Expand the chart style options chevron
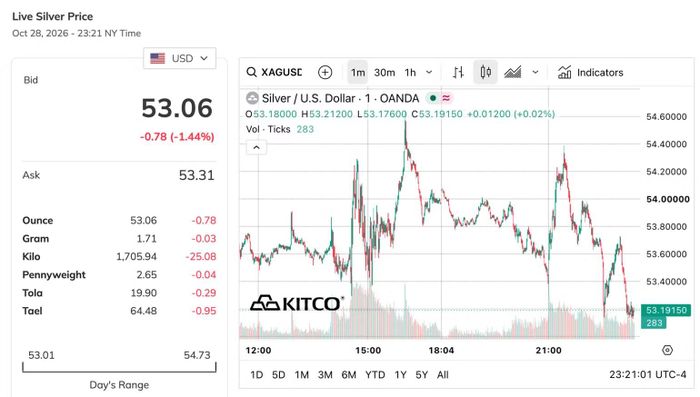The width and height of the screenshot is (700, 397). (535, 72)
